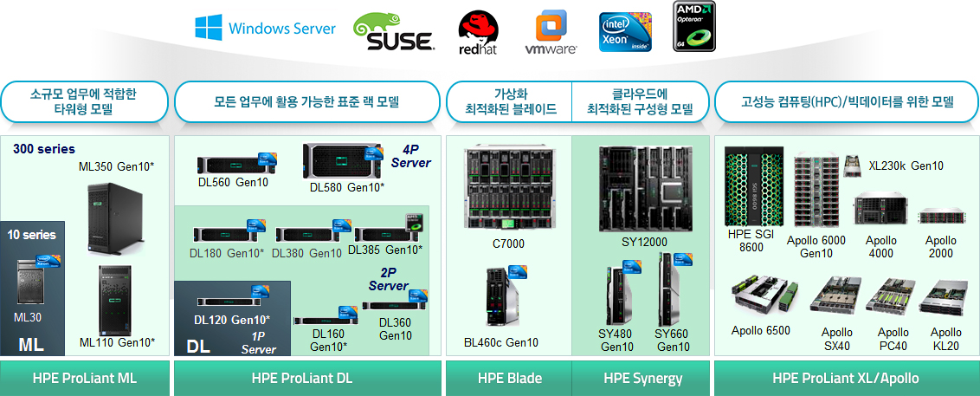Click the AMD badge on DL385 Gen10
Image resolution: width=980 pixels, height=396 pixels.
pos(415,222)
